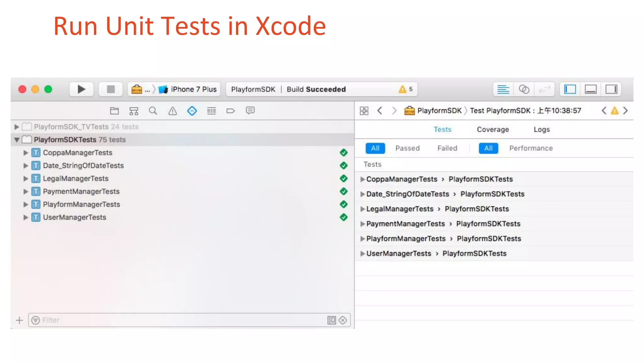Go forward in editor history
644x362 pixels.
[x=394, y=111]
